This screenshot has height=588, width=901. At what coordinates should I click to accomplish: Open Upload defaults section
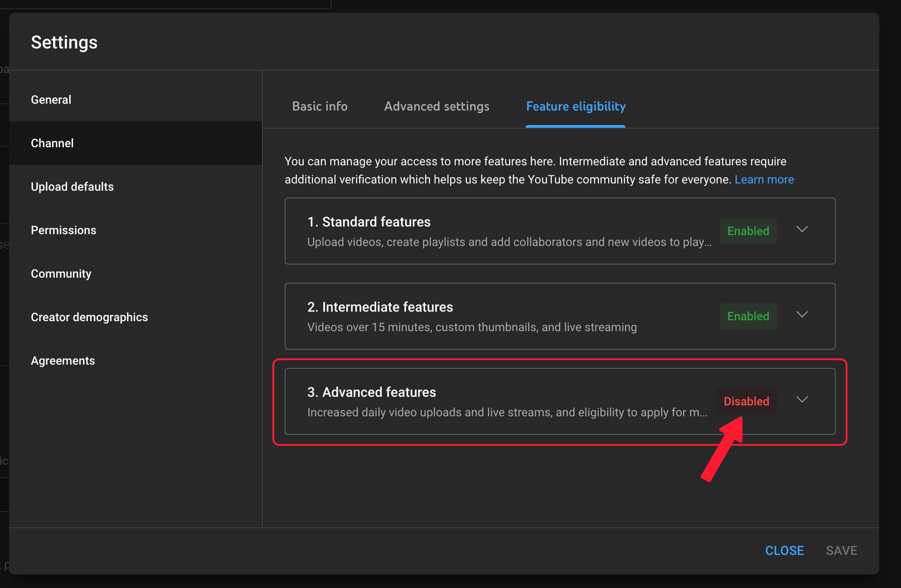(x=72, y=187)
